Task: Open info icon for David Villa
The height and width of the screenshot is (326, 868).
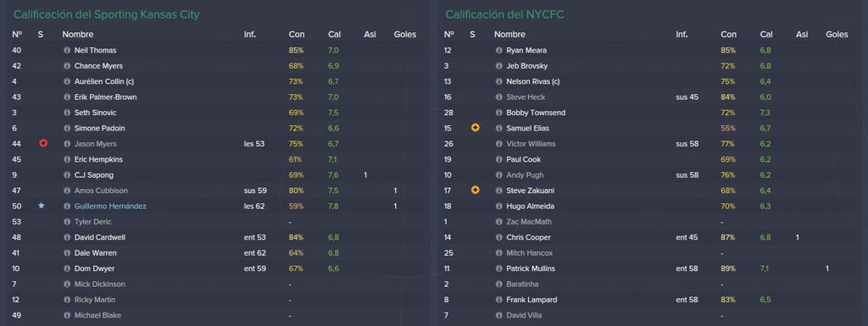Action: click(x=499, y=315)
